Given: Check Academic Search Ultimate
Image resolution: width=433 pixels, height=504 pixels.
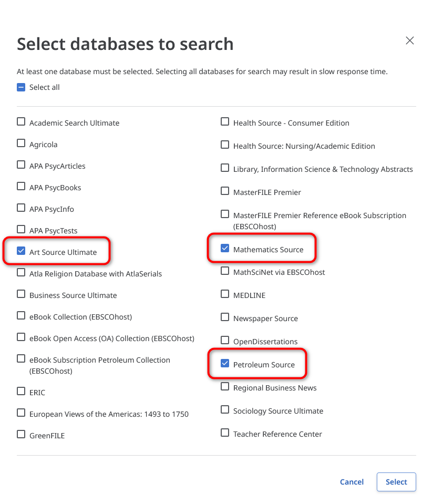Looking at the screenshot, I should [x=21, y=121].
